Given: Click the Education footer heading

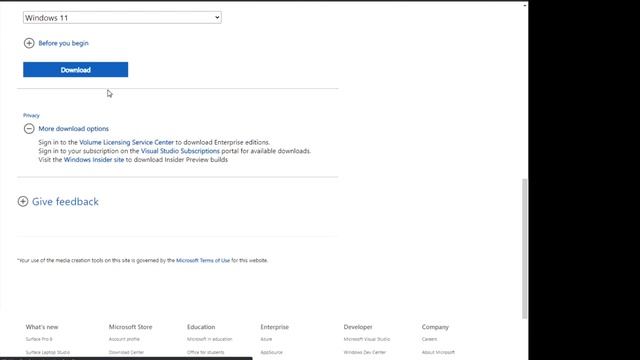Looking at the screenshot, I should click(201, 327).
